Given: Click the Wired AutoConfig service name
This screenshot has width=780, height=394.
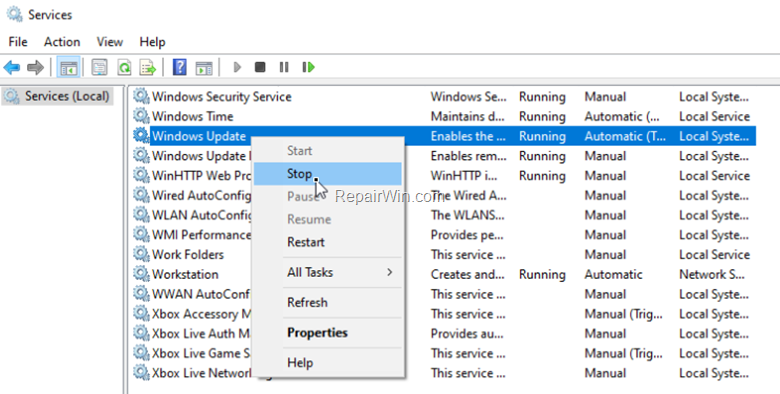Looking at the screenshot, I should [201, 195].
